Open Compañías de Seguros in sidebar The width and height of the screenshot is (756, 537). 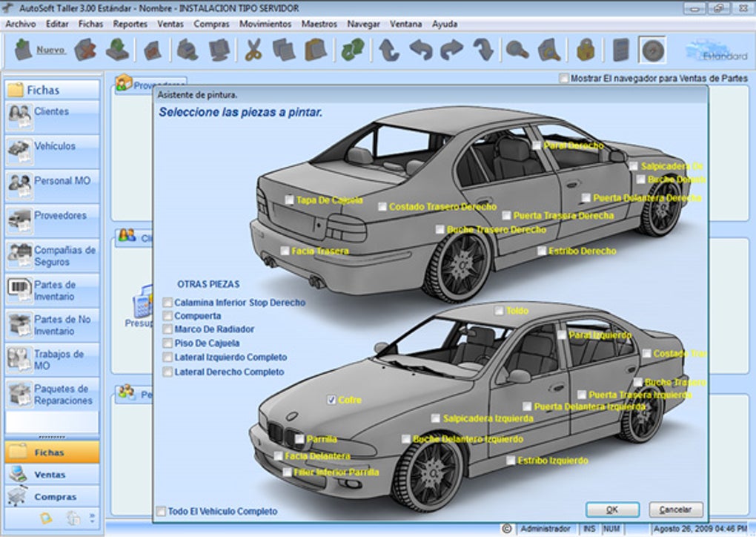(52, 255)
